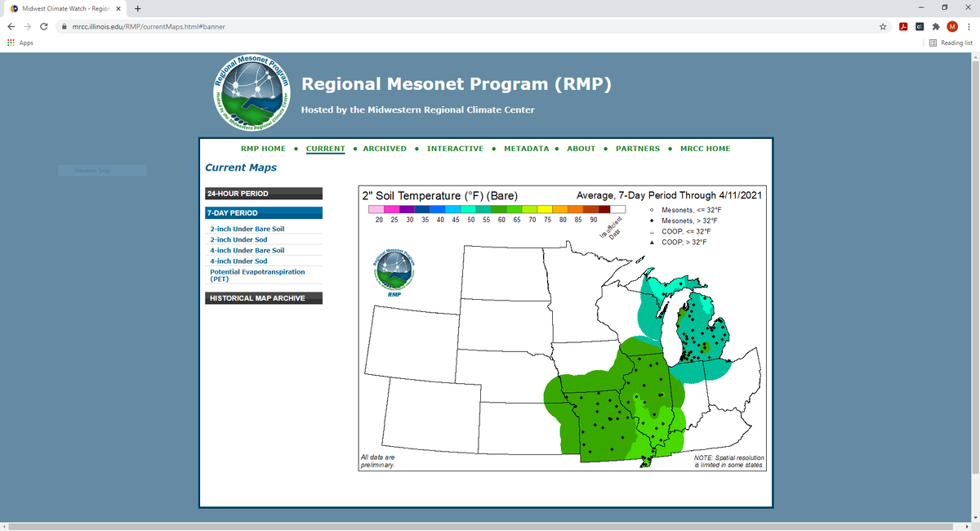Select the 4-inch Under Sod map link
The width and height of the screenshot is (980, 531).
tap(238, 261)
